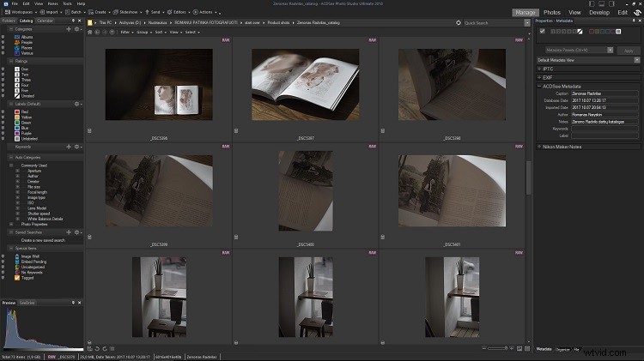Select the Green label swatch
This screenshot has width=644, height=361.
(17, 123)
